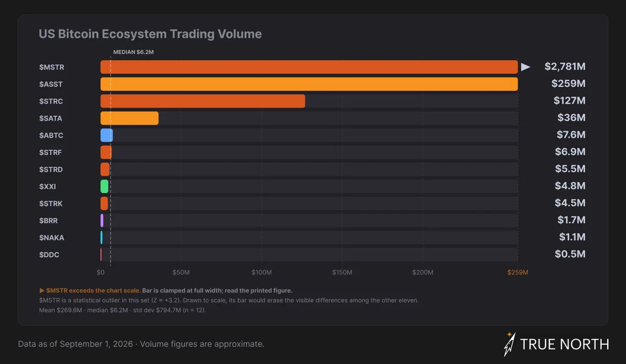Click the True North rocket logo icon
Viewport: 626px width, 364px height.
510,344
